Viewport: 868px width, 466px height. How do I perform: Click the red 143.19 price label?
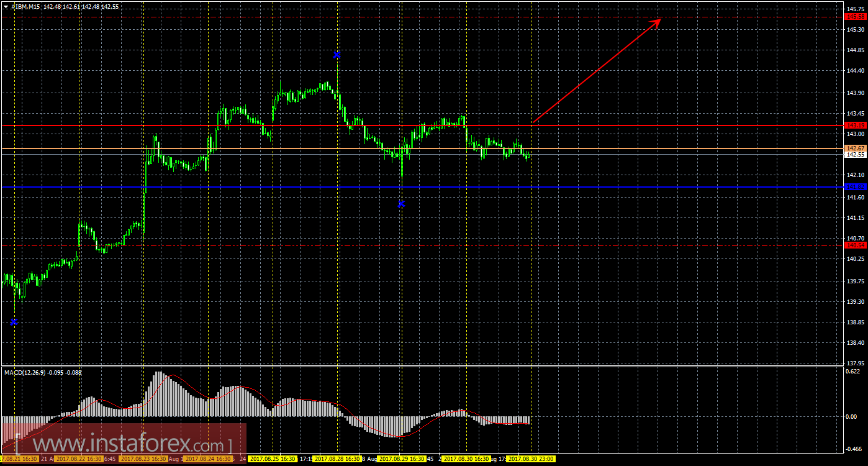point(854,126)
